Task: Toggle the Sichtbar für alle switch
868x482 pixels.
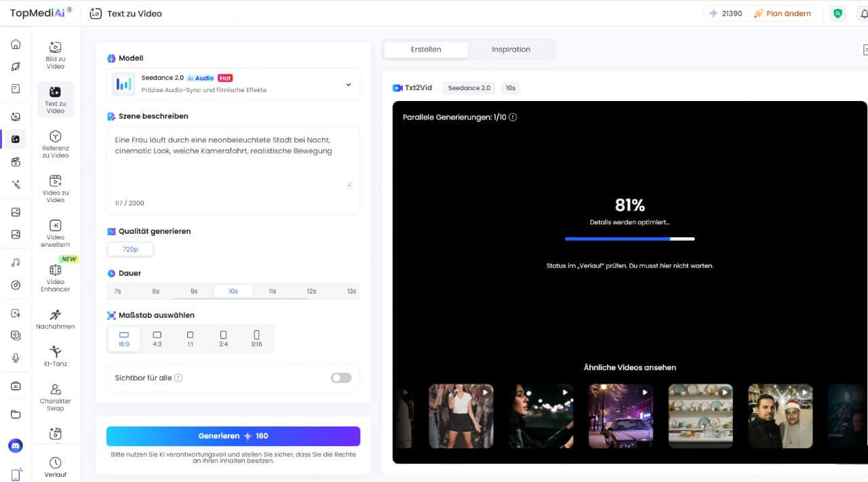Action: tap(341, 378)
